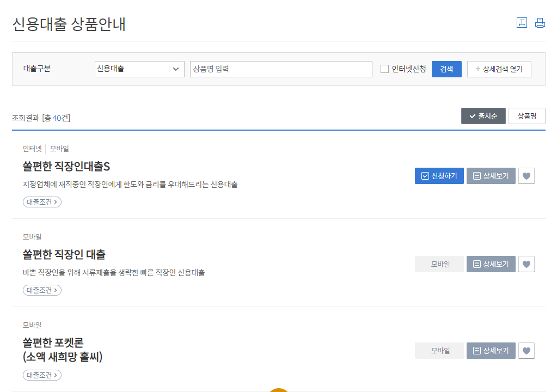Open the 대출구분 신용대출 dropdown
Screen dimensions: 551x392
tap(139, 69)
